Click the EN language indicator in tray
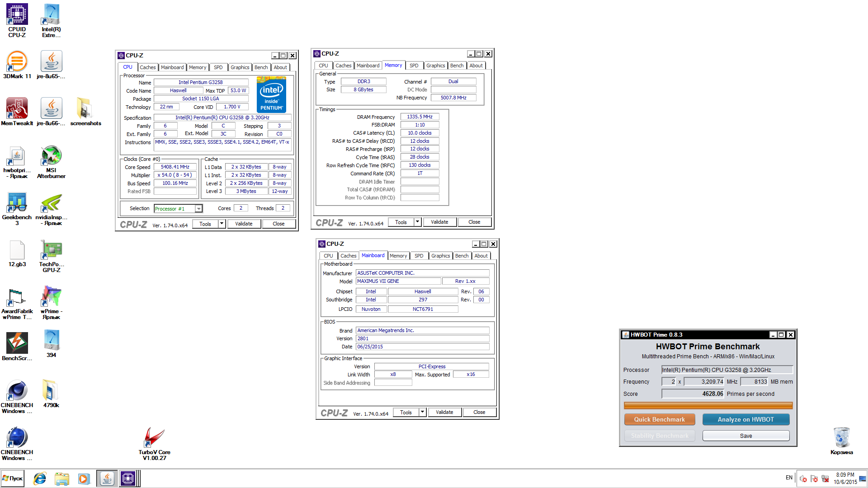The image size is (868, 488). [789, 478]
